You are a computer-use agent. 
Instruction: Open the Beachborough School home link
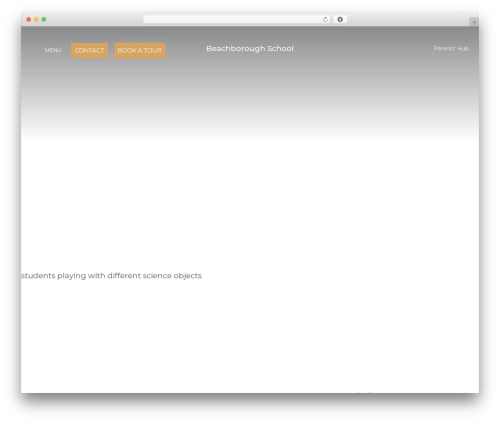(250, 49)
